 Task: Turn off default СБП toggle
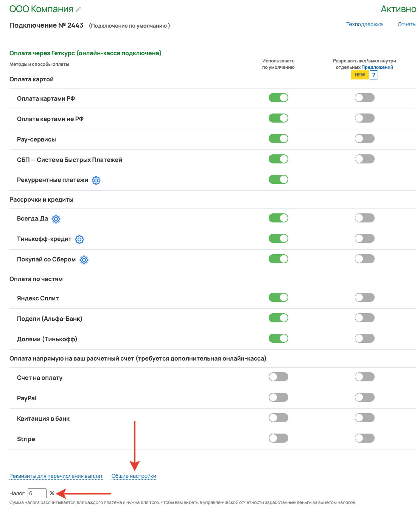click(278, 159)
